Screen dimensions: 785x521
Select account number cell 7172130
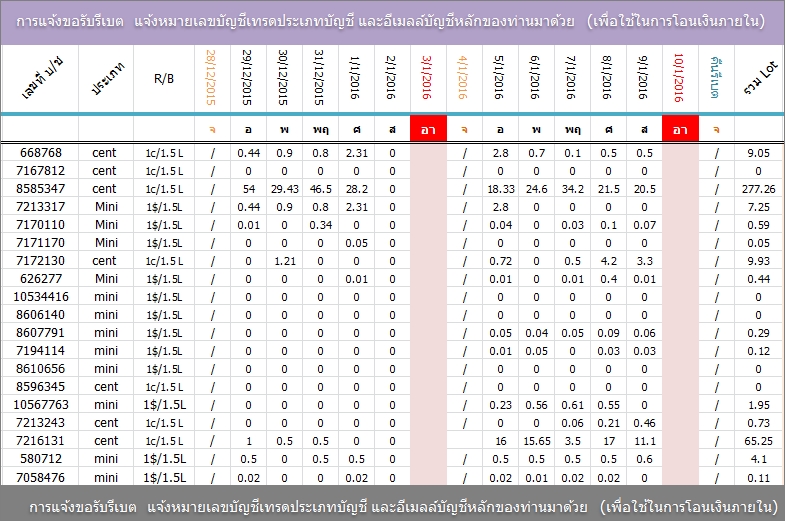[x=41, y=261]
